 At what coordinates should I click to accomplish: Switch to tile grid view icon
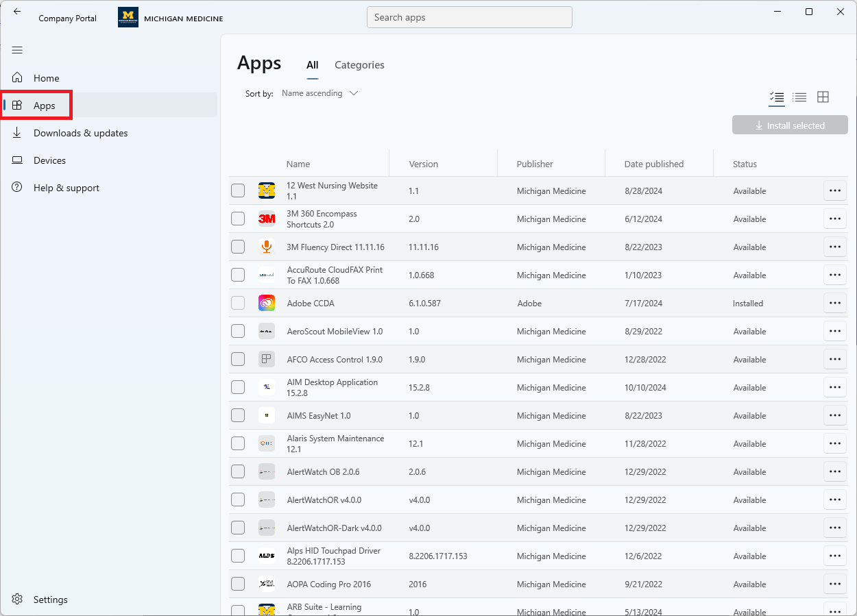coord(823,97)
